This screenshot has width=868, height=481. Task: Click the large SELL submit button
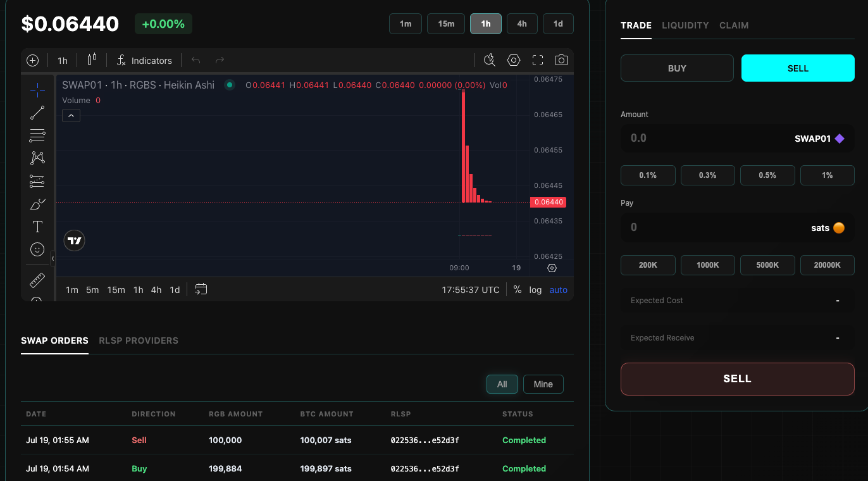point(738,379)
